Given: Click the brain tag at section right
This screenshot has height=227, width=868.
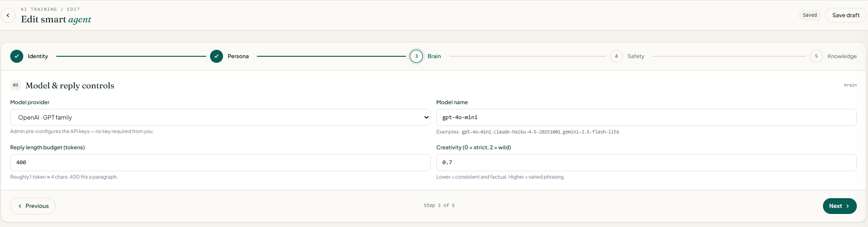Looking at the screenshot, I should 850,85.
